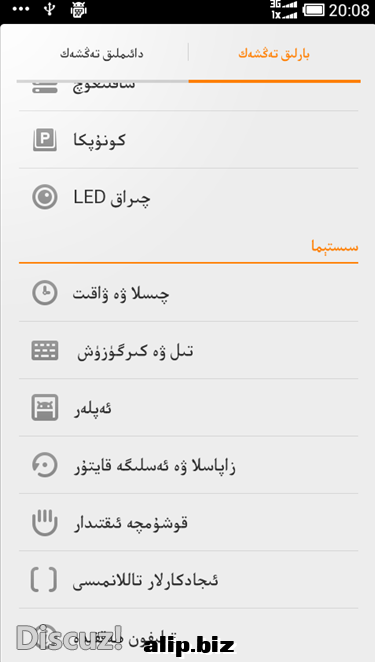Open the LED چىراق settings entry
Screen dimensions: 375x662
(189, 197)
